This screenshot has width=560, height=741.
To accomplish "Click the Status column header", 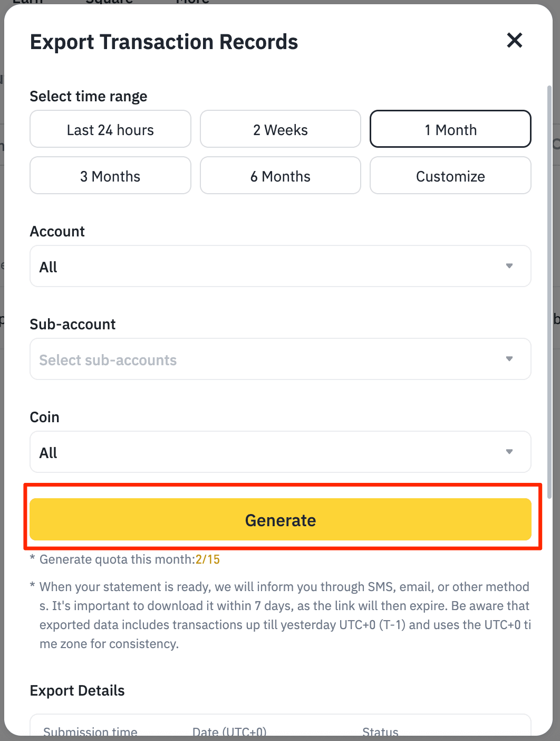I will [x=380, y=732].
